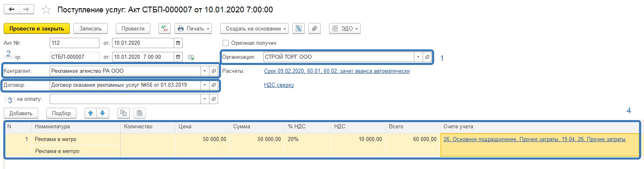Viewport: 644px width, 169px height.
Task: Expand Контрагент dropdown list
Action: [205, 71]
